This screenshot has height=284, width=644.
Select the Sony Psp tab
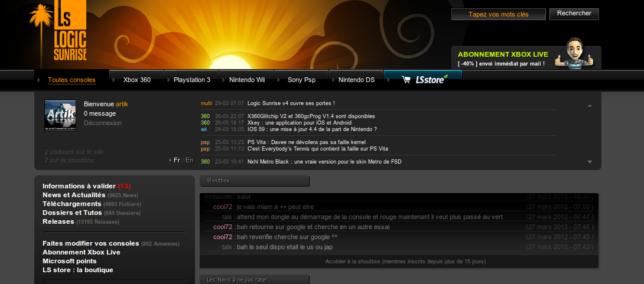tap(301, 80)
